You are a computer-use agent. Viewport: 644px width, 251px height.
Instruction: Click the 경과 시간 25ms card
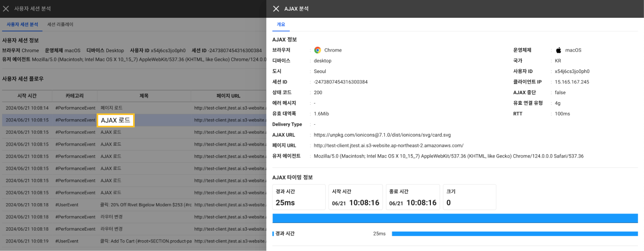click(x=299, y=197)
